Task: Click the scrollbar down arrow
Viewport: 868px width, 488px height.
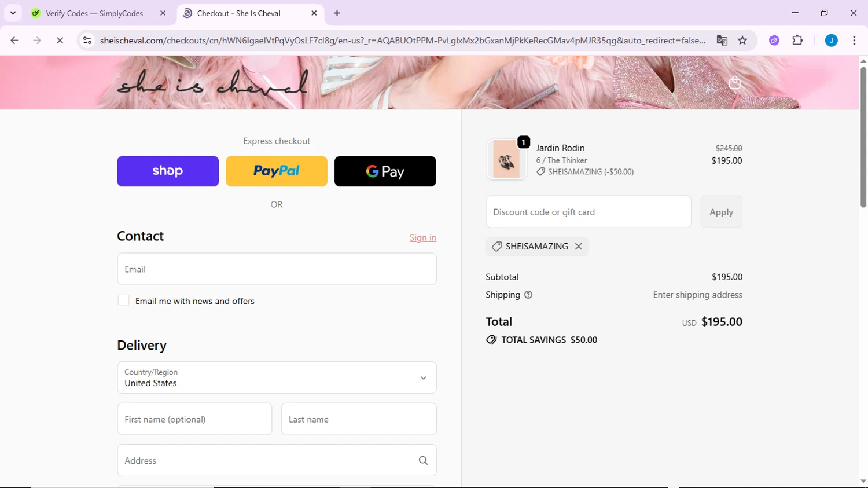Action: coord(863,482)
